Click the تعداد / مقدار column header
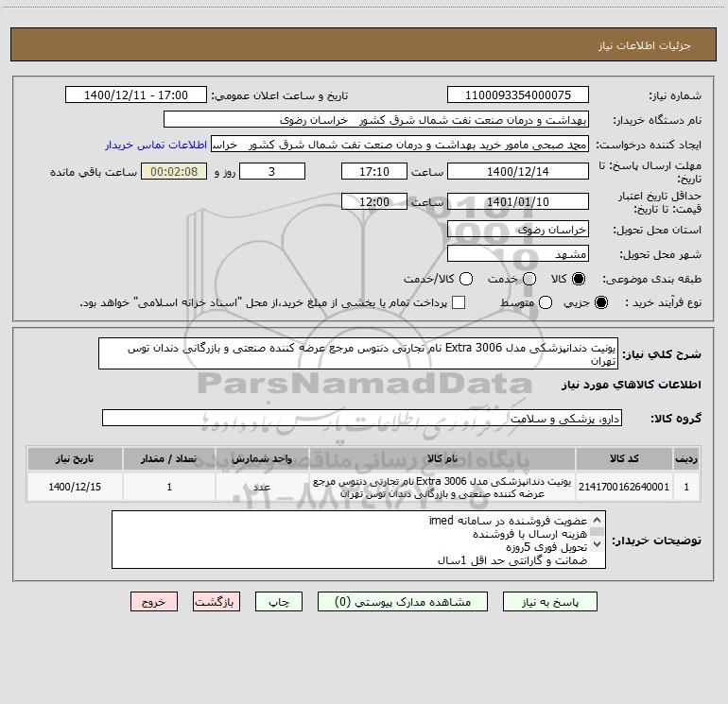Image resolution: width=728 pixels, height=704 pixels. point(169,458)
